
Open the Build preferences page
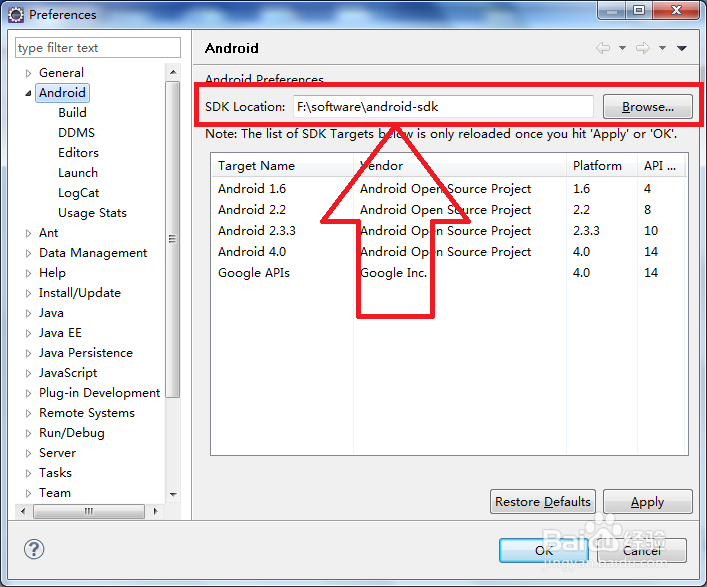pyautogui.click(x=72, y=113)
